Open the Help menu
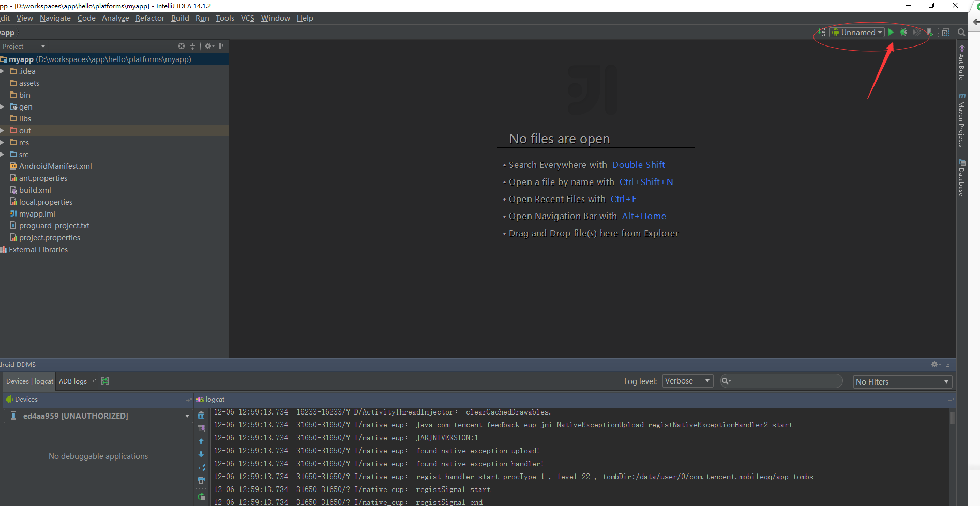The width and height of the screenshot is (980, 506). point(305,18)
